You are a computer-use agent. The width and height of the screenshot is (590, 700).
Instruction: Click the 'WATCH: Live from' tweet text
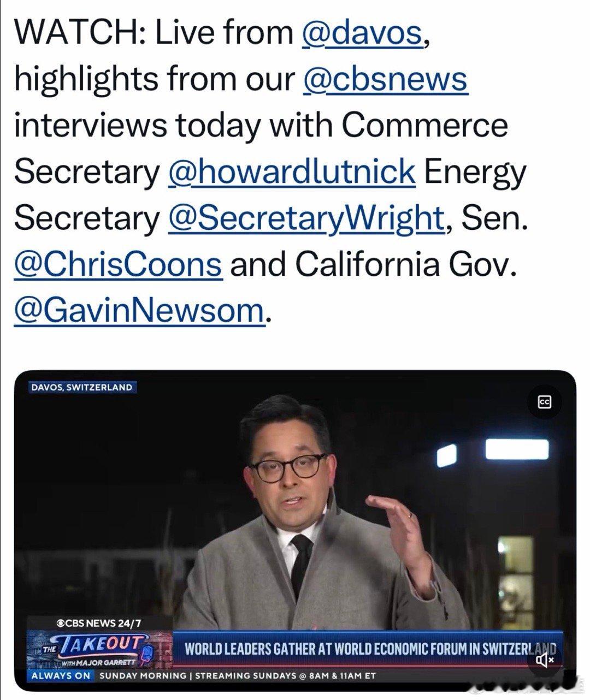154,33
